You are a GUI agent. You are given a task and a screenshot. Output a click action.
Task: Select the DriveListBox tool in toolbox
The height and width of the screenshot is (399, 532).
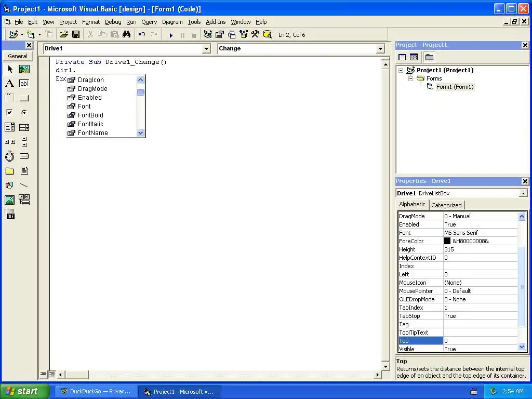[x=24, y=156]
